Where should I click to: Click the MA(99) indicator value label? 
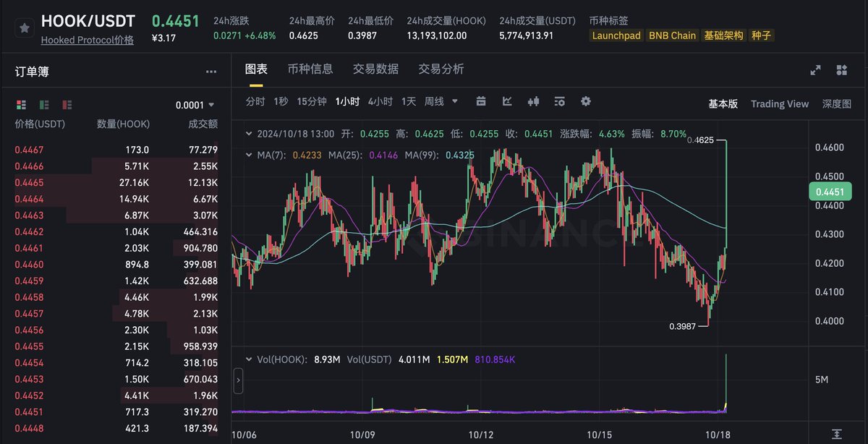click(x=440, y=155)
